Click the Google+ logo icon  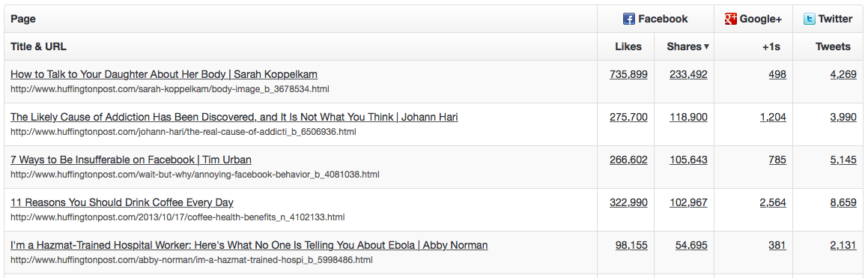731,19
